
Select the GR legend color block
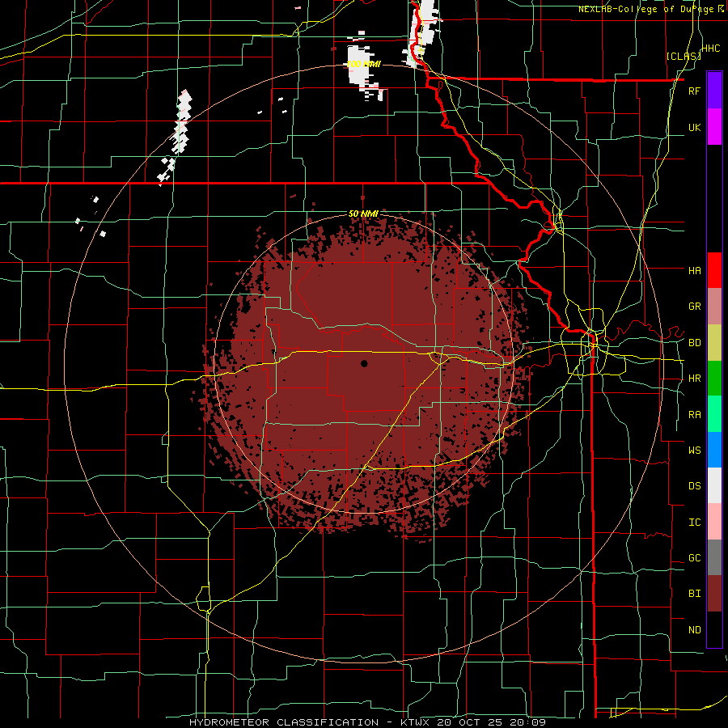(x=714, y=307)
